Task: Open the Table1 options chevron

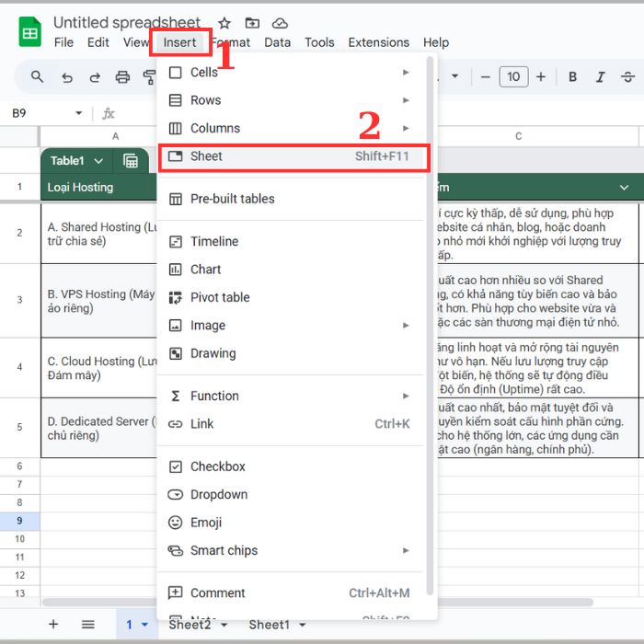Action: (98, 161)
